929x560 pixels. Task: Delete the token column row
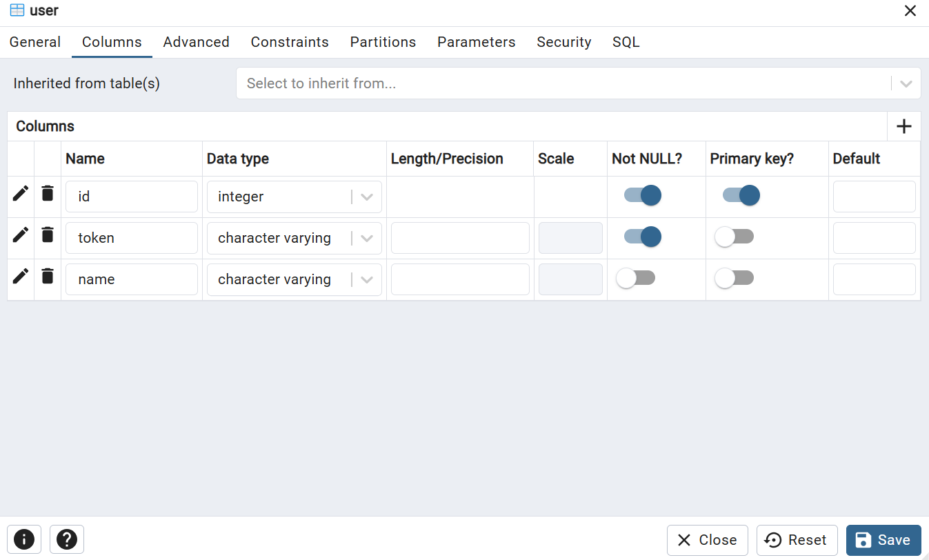(48, 235)
